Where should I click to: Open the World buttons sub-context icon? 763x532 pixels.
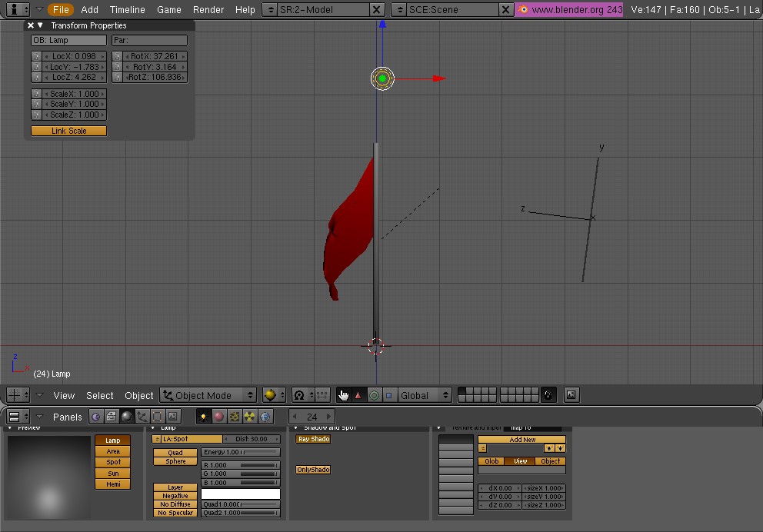coord(265,417)
